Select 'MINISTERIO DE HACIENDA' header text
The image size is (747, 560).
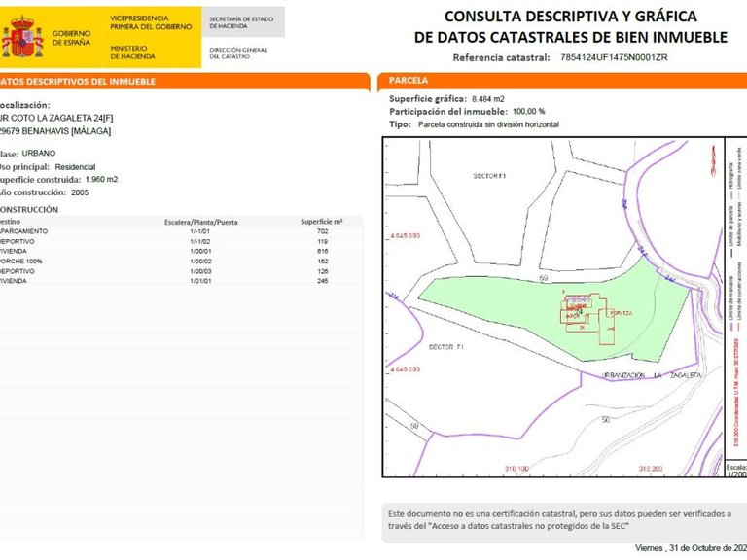133,52
